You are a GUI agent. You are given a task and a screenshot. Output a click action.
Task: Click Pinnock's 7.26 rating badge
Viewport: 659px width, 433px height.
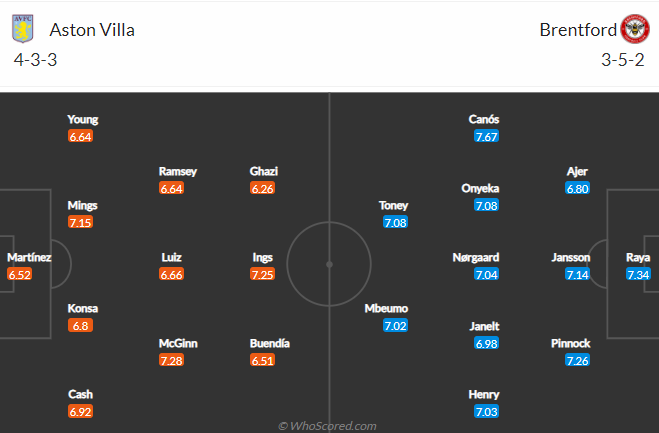tap(577, 361)
